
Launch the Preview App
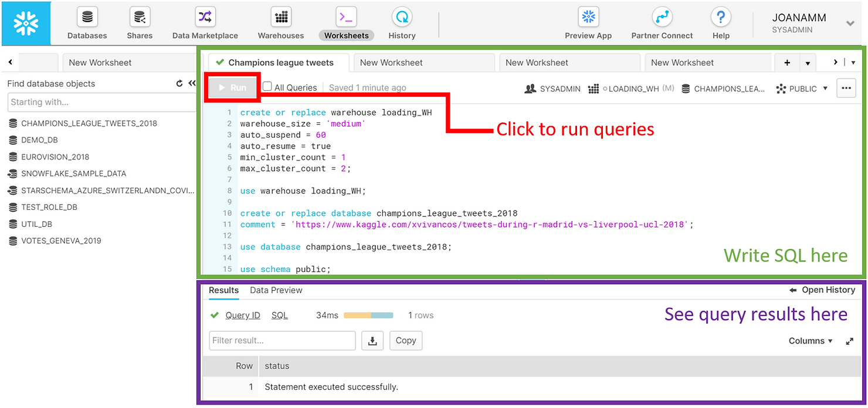pyautogui.click(x=588, y=24)
